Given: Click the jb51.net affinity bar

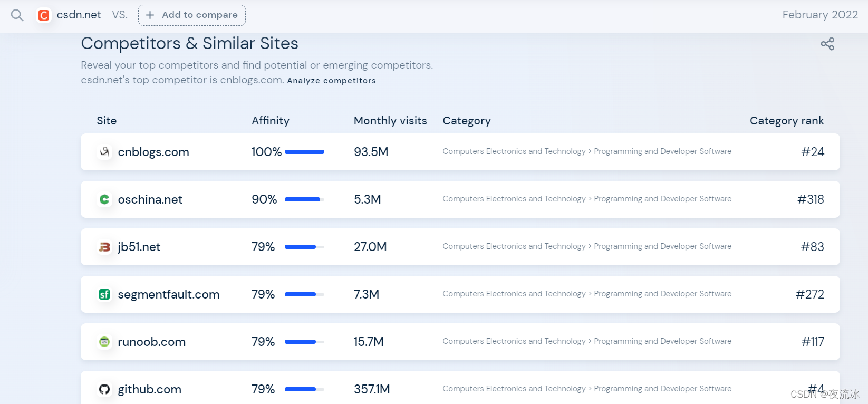Looking at the screenshot, I should pos(304,247).
